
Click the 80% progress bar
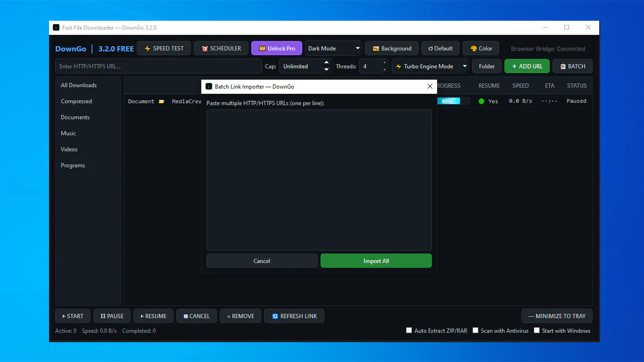(453, 101)
